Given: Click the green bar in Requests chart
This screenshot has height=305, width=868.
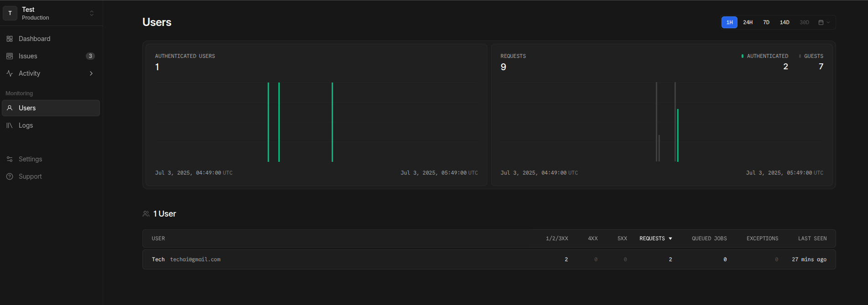Looking at the screenshot, I should (678, 135).
